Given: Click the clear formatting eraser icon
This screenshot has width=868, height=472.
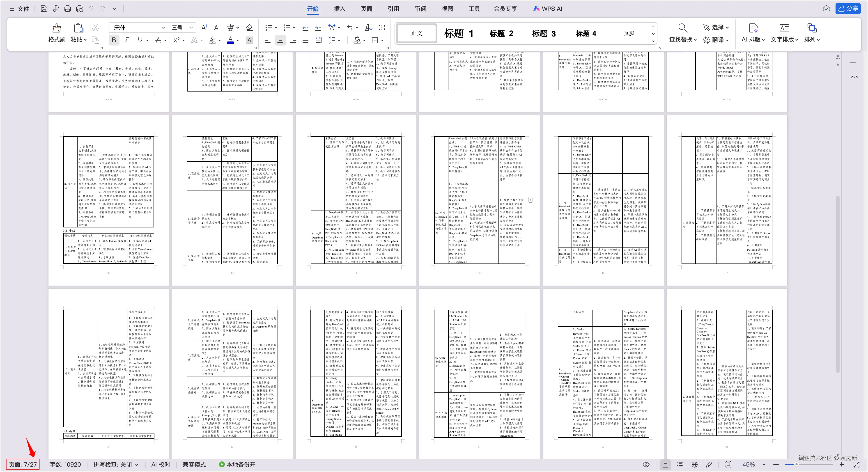Looking at the screenshot, I should (249, 27).
